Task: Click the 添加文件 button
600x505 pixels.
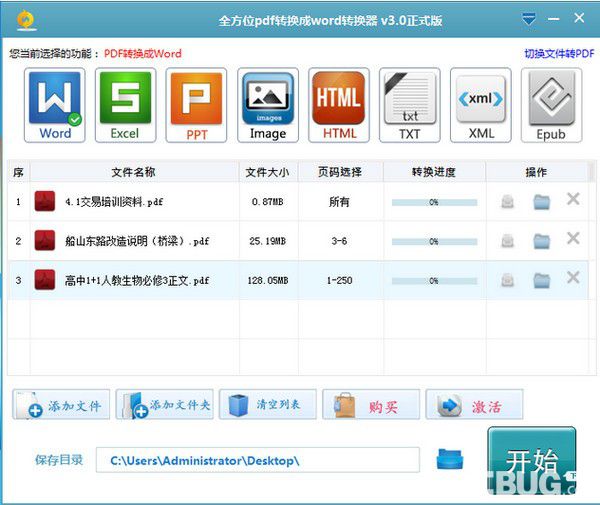Action: (x=61, y=404)
